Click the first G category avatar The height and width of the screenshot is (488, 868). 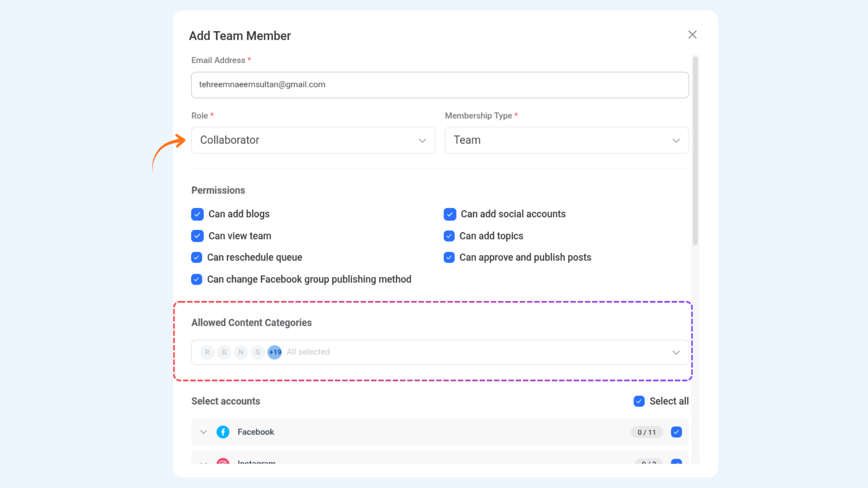pyautogui.click(x=224, y=352)
